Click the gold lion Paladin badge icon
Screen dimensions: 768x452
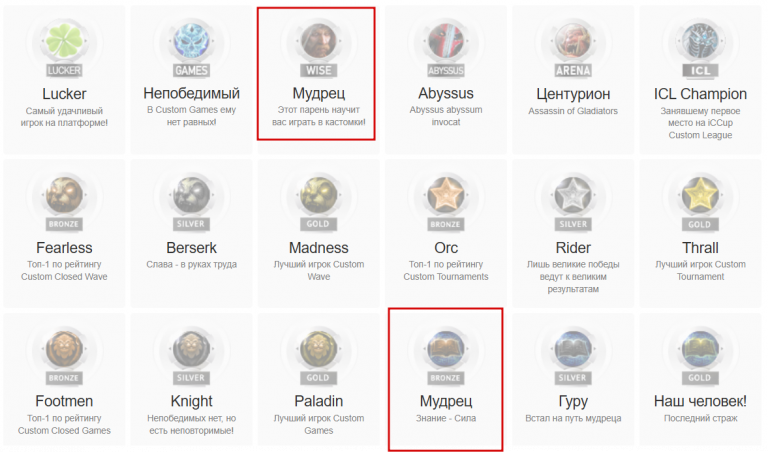tap(319, 349)
